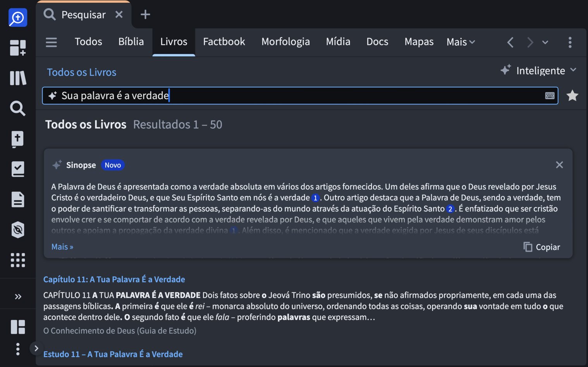
Task: Open the Library icon in the sidebar
Action: (x=18, y=78)
